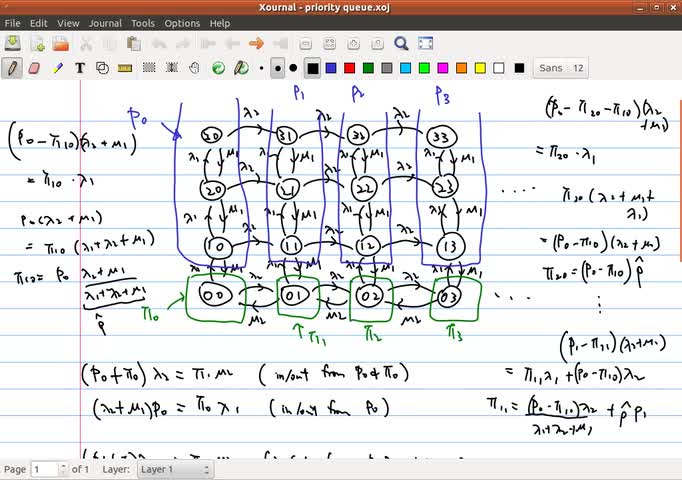This screenshot has width=682, height=480.
Task: Open the Options menu
Action: coord(182,23)
